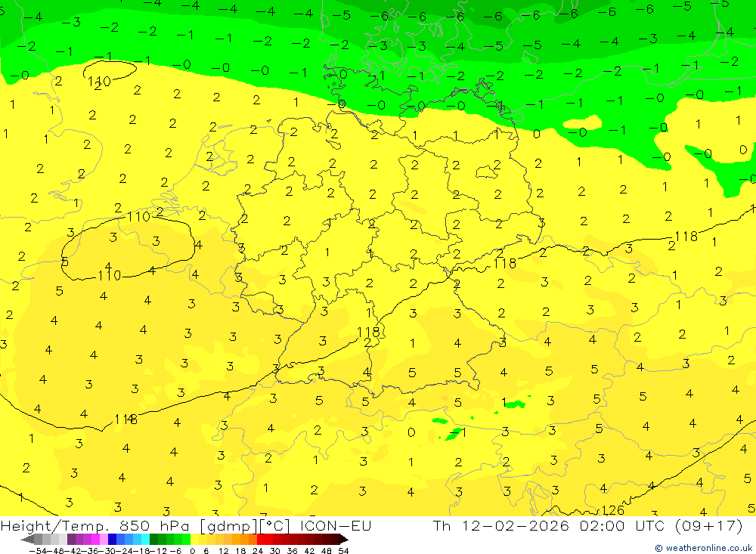Click the date "Th 12-02-2026"
756x554 pixels.
[x=501, y=525]
